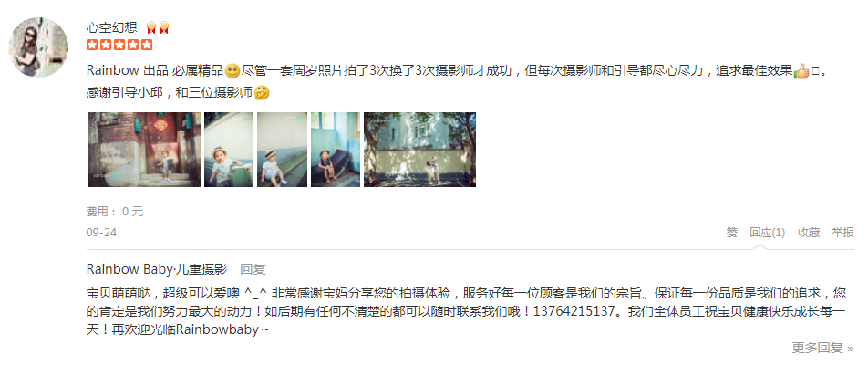Open the fourth photo of baby on sofa
Viewport: 868px width, 376px height.
(x=335, y=150)
